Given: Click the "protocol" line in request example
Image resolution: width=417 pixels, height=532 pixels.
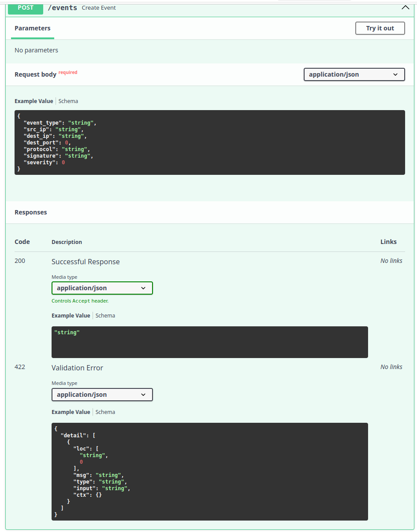Looking at the screenshot, I should pos(57,149).
